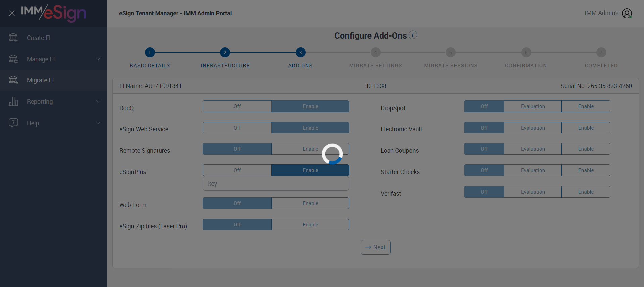Expand the Help menu chevron
Viewport: 644px width, 287px height.
(x=98, y=123)
